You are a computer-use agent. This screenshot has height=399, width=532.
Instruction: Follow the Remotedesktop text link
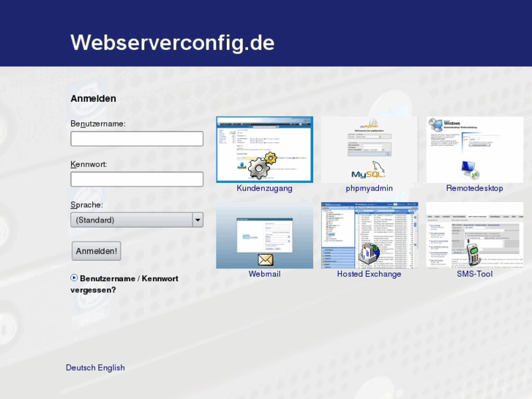click(x=474, y=188)
